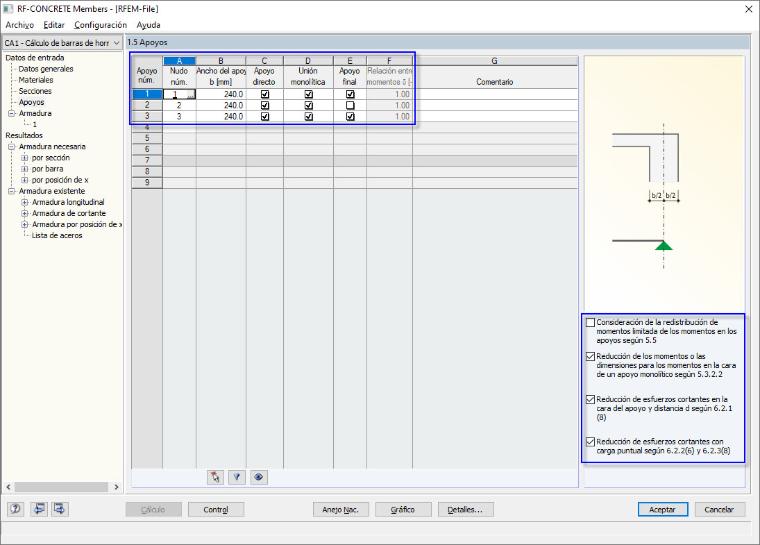Viewport: 760px width, 545px height.
Task: Click the RF-CONCRETE Members title bar icon
Action: coord(8,9)
